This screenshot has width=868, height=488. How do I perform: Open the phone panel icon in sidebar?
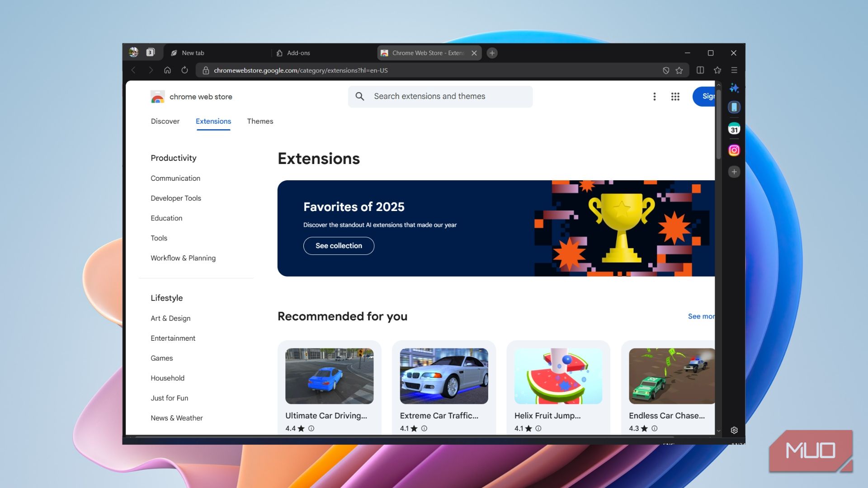[734, 107]
